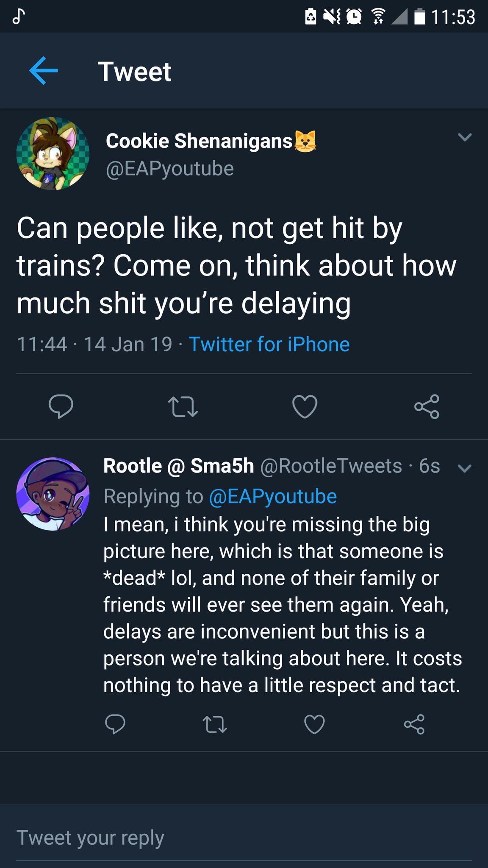Viewport: 488px width, 868px height.
Task: Share the main tweet
Action: (427, 406)
